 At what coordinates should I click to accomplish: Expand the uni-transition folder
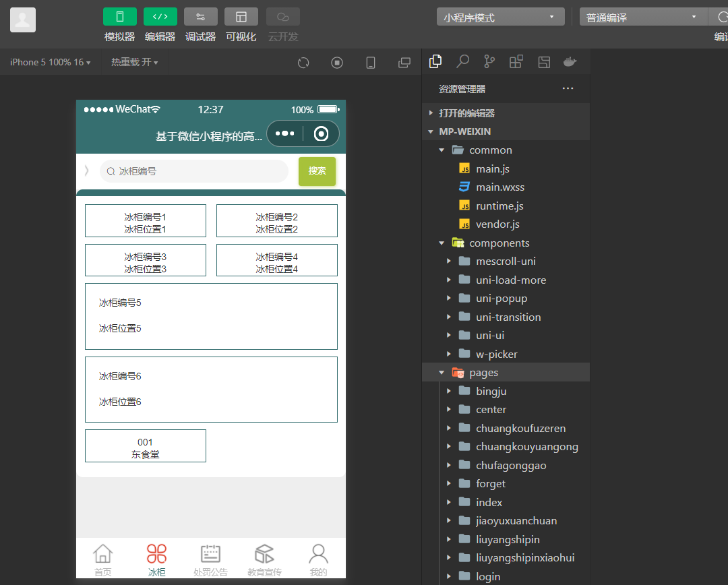(x=506, y=317)
